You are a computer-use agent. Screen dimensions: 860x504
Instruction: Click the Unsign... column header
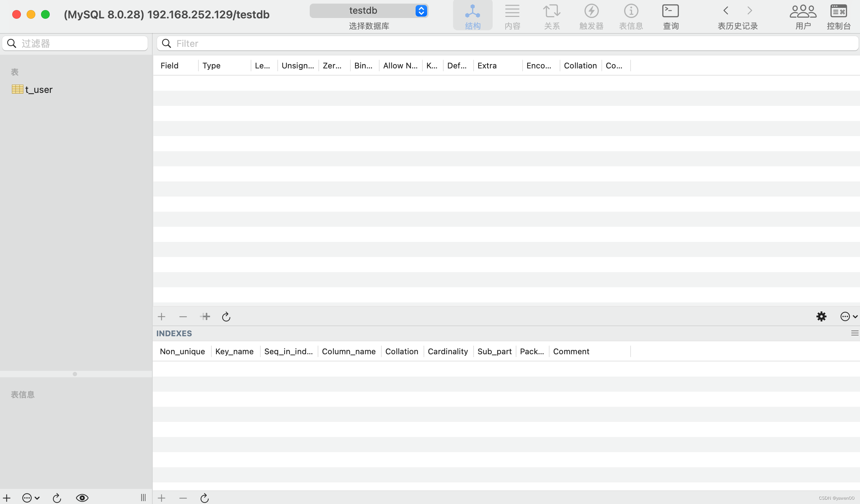298,66
